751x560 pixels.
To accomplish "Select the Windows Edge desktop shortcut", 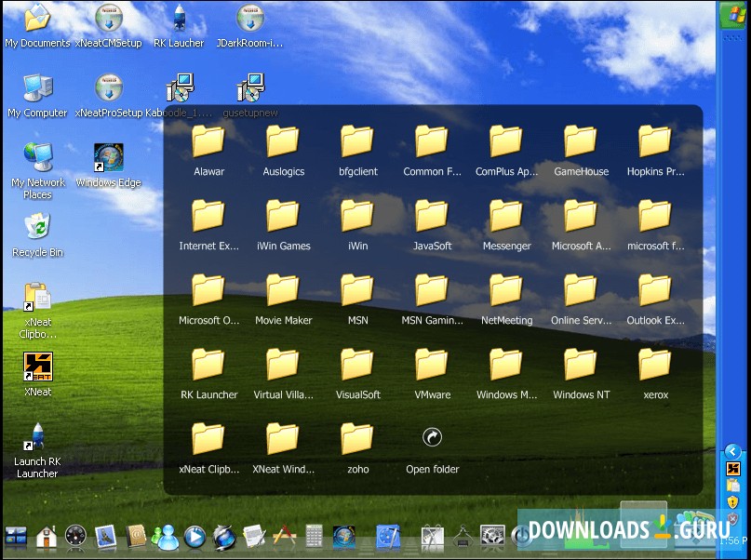I will click(109, 159).
